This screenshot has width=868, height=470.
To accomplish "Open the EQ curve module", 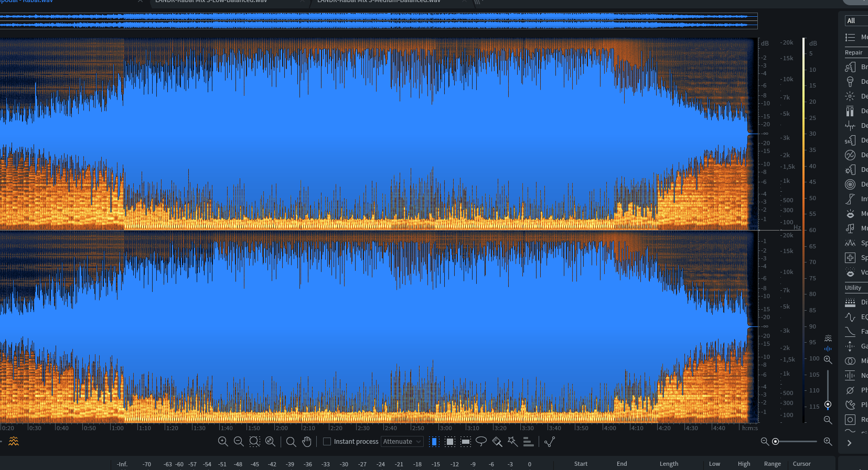I will click(850, 316).
